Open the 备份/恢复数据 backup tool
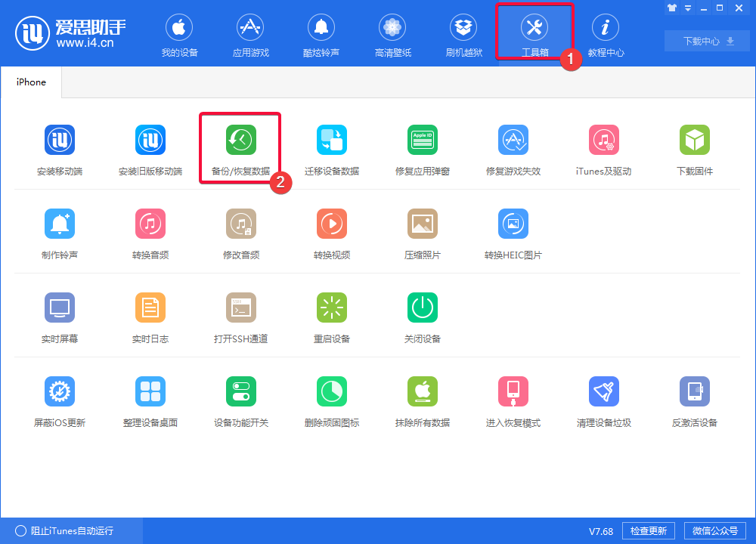Image resolution: width=756 pixels, height=544 pixels. tap(240, 147)
